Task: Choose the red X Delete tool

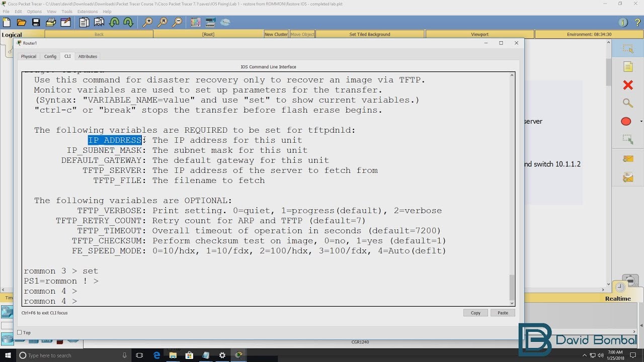Action: (x=628, y=85)
